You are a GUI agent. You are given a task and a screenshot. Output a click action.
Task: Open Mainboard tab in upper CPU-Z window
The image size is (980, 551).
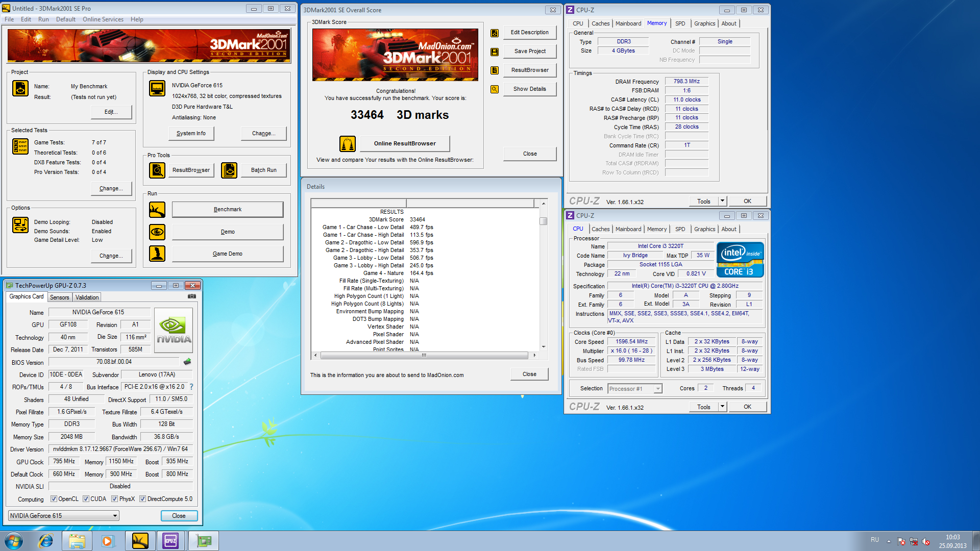point(628,23)
